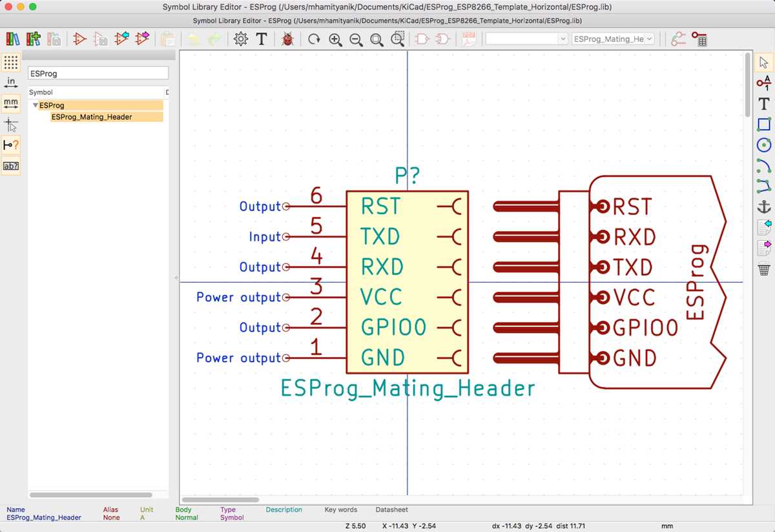Switch units to inches
The image size is (775, 532).
(x=11, y=83)
